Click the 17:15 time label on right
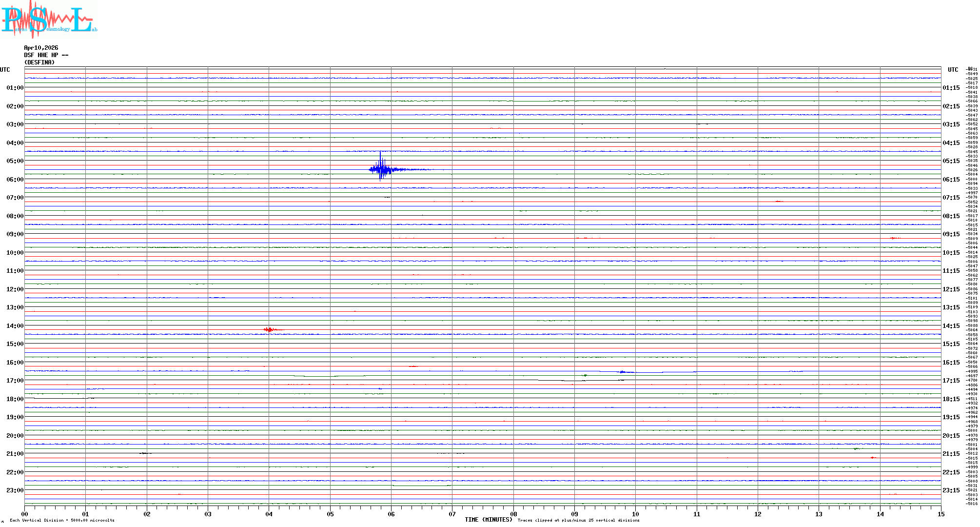This screenshot has width=980, height=527. tap(951, 381)
